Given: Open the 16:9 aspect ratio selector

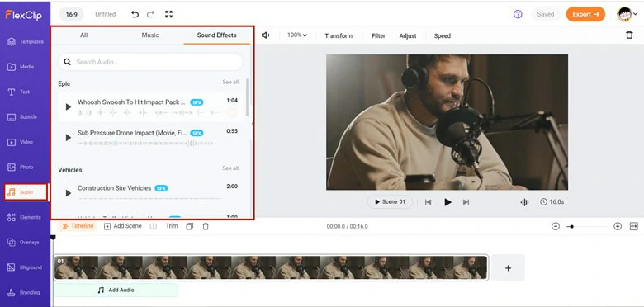Looking at the screenshot, I should (x=72, y=14).
